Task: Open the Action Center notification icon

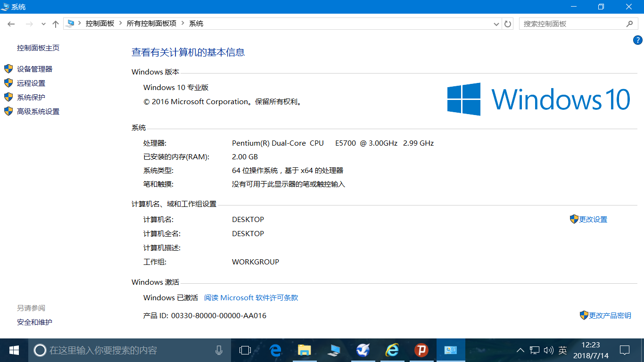Action: [x=625, y=350]
